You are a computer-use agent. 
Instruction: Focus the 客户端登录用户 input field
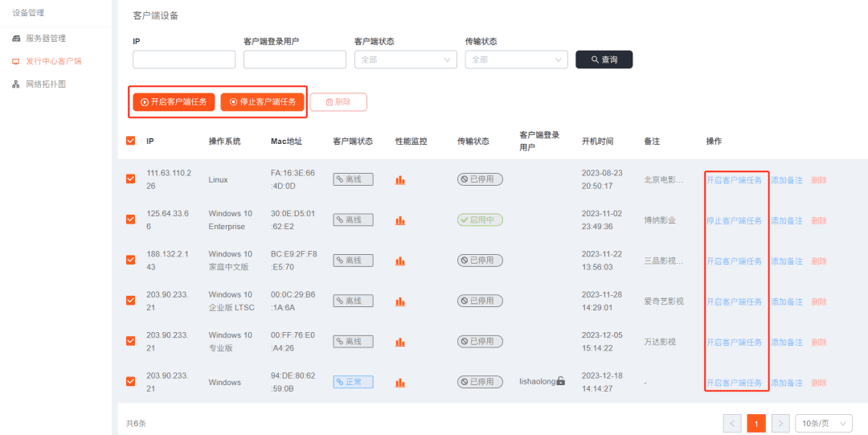pyautogui.click(x=295, y=60)
